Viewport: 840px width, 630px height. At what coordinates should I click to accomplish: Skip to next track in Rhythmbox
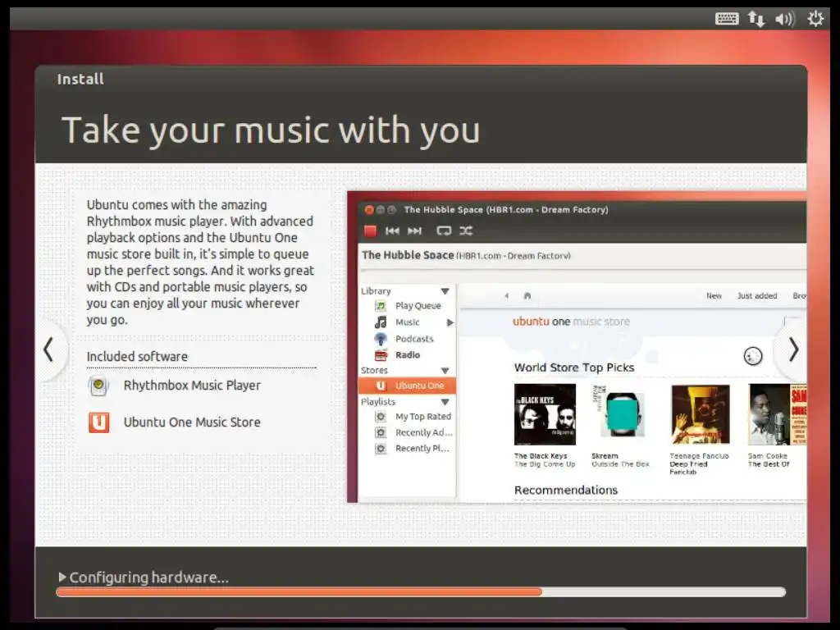(x=414, y=231)
